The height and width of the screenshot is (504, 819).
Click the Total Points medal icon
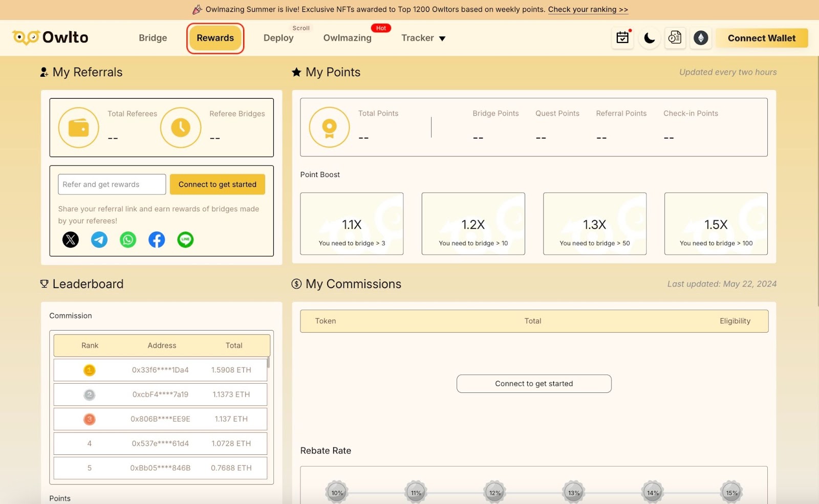click(x=330, y=127)
